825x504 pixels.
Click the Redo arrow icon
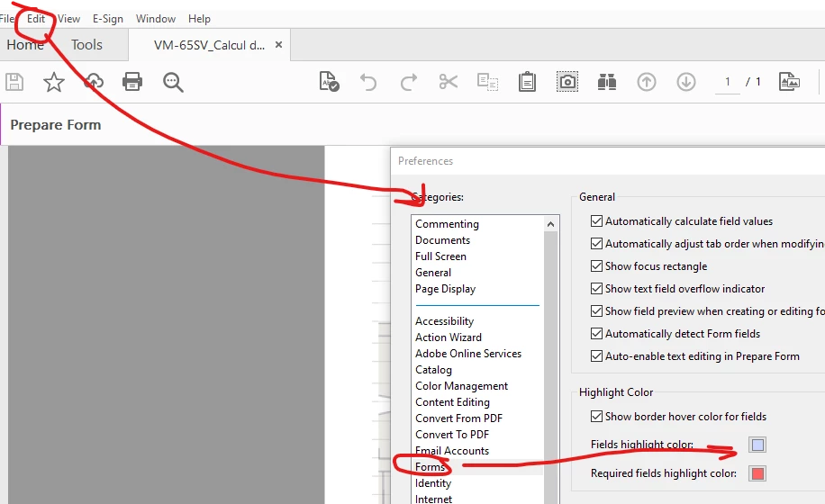click(408, 83)
